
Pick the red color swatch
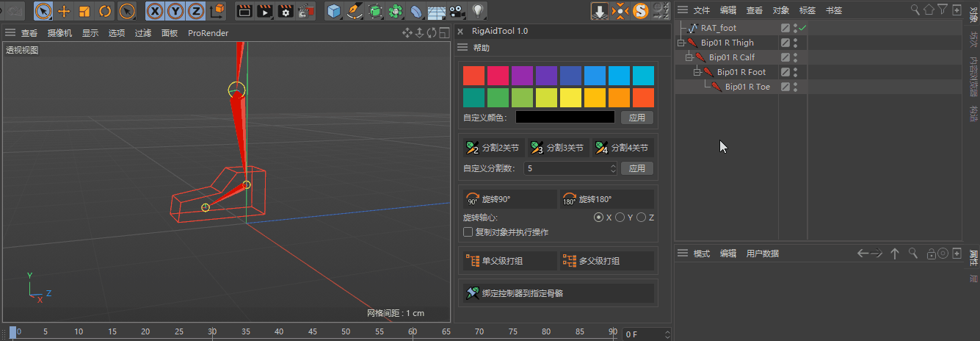(x=473, y=76)
